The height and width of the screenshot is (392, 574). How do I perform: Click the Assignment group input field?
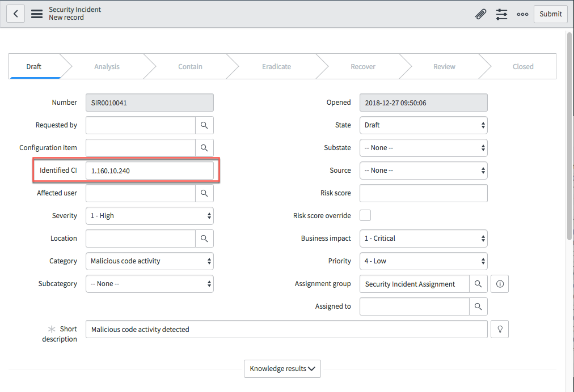[415, 284]
